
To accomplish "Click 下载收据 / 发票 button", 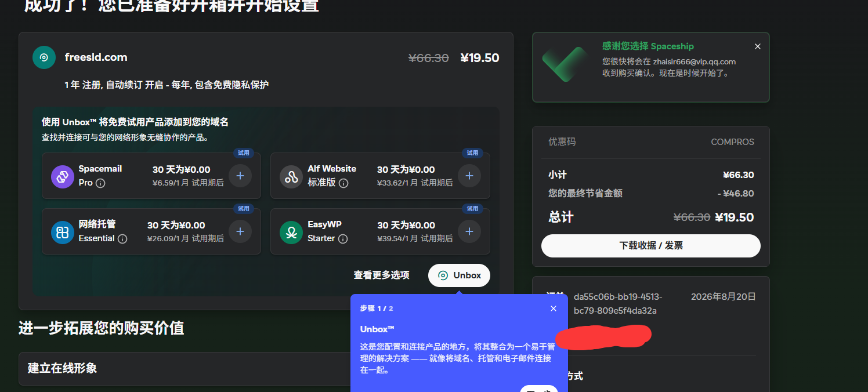I will click(x=651, y=246).
